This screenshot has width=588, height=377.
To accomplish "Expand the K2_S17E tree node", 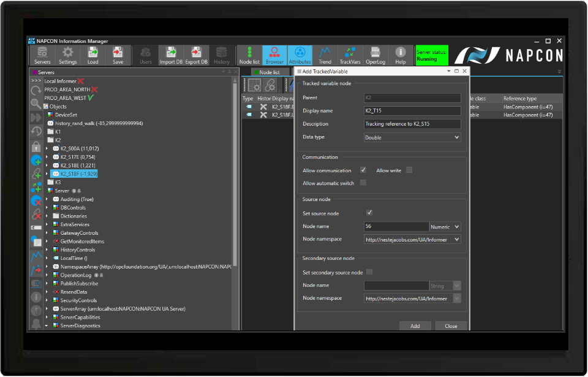I will [x=47, y=157].
